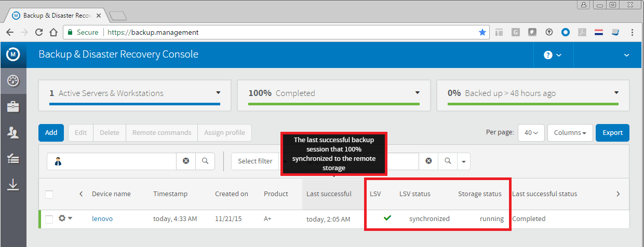The height and width of the screenshot is (247, 644).
Task: Click the laptop extension icon in browser toolbar
Action: (615, 32)
